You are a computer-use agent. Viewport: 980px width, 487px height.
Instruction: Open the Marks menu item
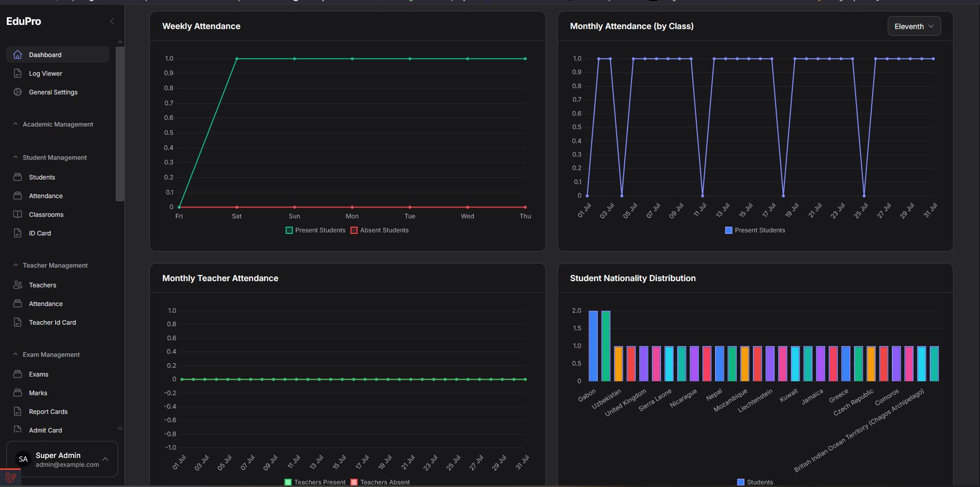pyautogui.click(x=38, y=393)
